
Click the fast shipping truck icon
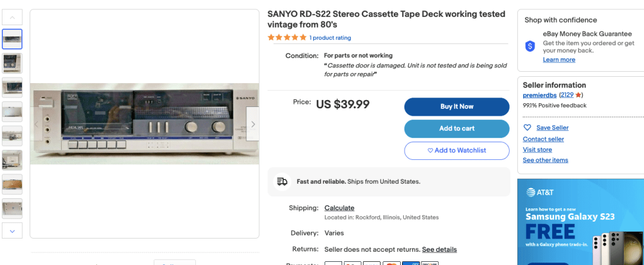click(x=282, y=182)
